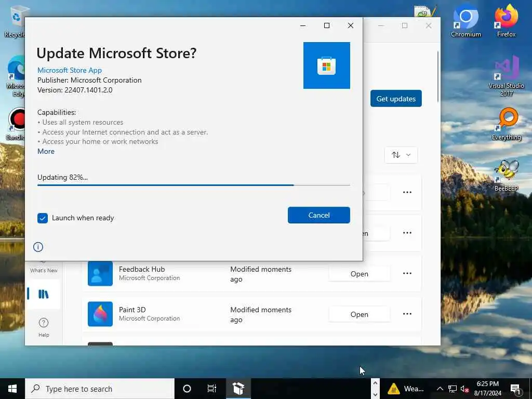The image size is (532, 399).
Task: Click the network tray icon
Action: 453,389
